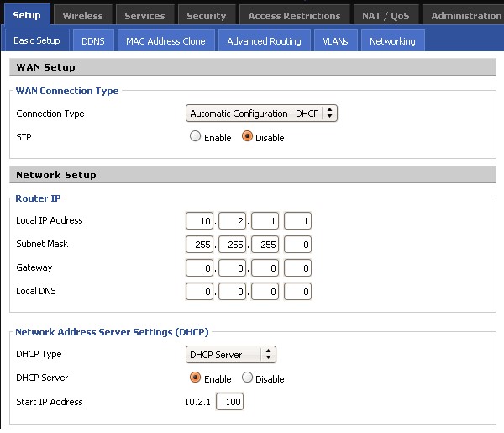
Task: Click the Local IP Address label
Action: pyautogui.click(x=50, y=220)
